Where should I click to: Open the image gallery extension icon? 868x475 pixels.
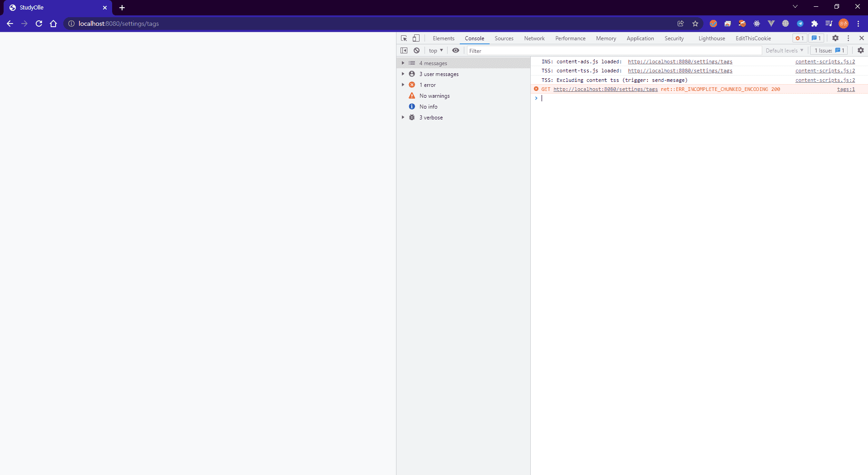[728, 24]
